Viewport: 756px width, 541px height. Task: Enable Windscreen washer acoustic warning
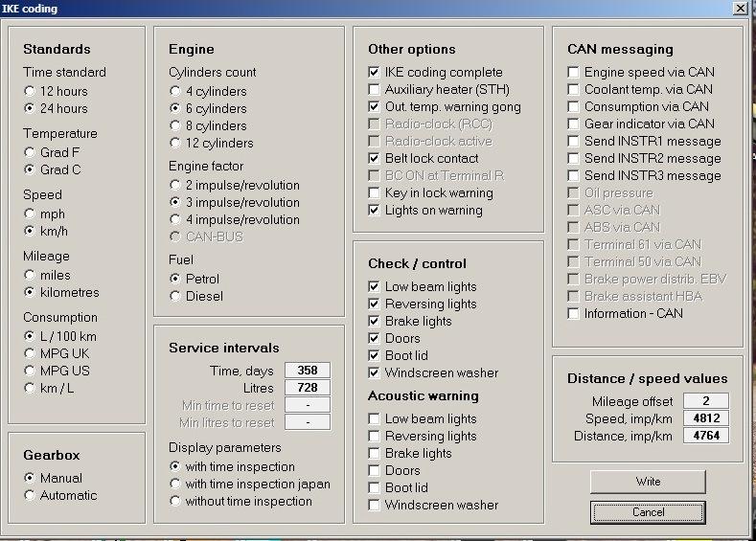coord(374,505)
